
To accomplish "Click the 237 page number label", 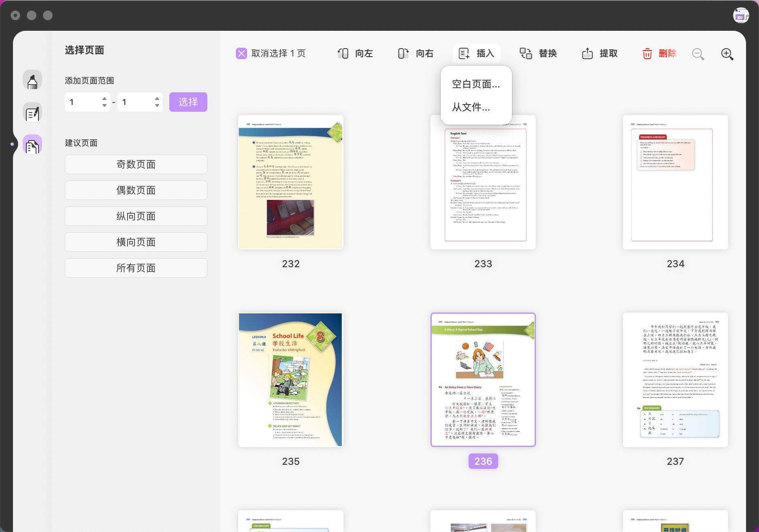I will pyautogui.click(x=676, y=461).
